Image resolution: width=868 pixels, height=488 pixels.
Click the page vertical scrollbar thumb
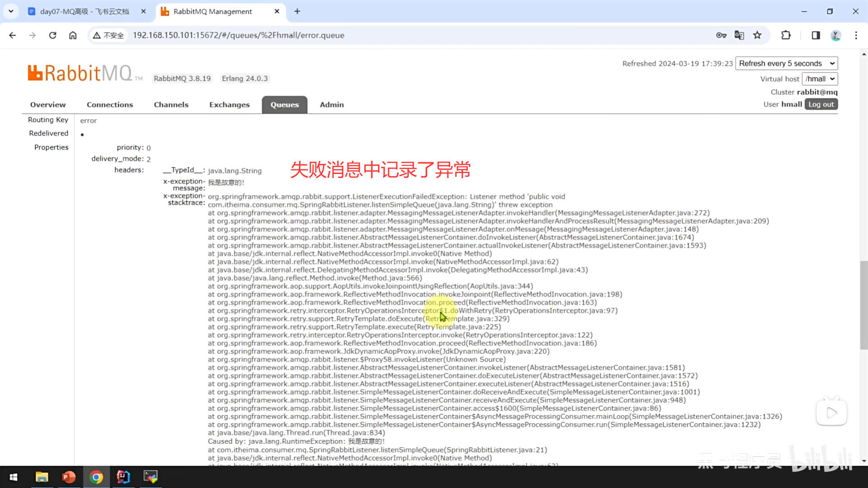pos(863,305)
